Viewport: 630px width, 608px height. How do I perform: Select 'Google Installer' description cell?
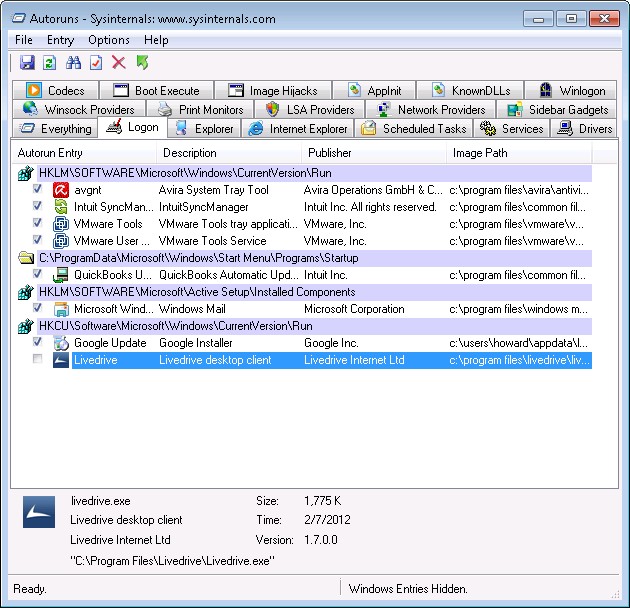(x=196, y=343)
